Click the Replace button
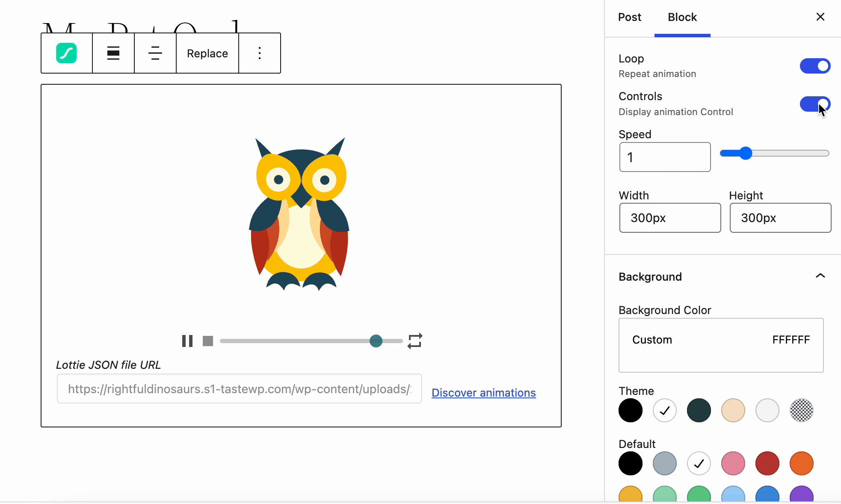Viewport: 841px width, 504px height. click(x=207, y=53)
